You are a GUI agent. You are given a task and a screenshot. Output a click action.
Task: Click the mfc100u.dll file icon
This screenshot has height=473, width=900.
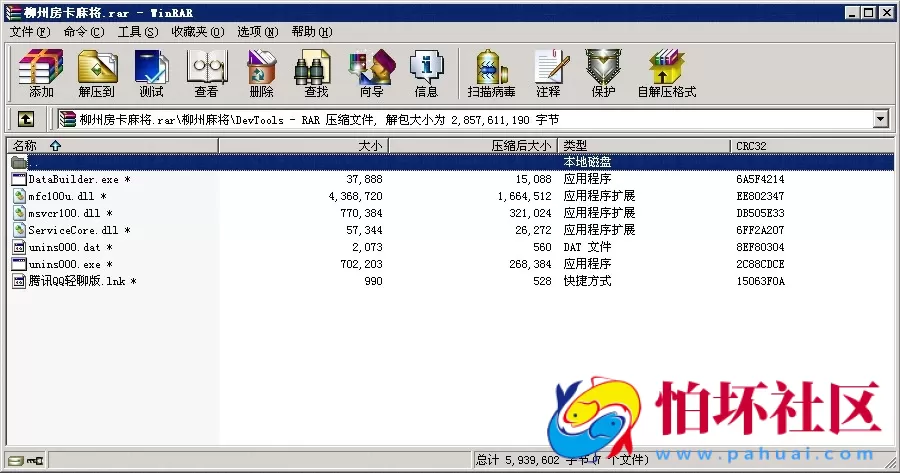click(x=19, y=196)
